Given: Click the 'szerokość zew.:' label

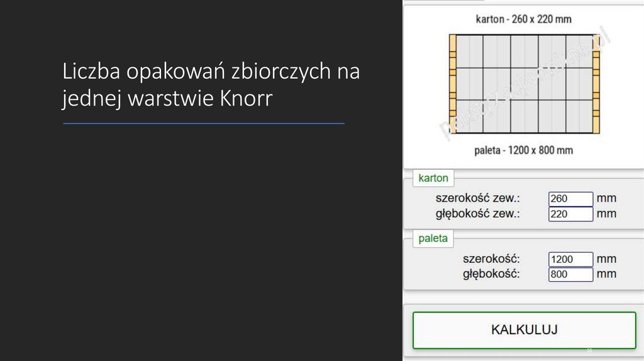Looking at the screenshot, I should [478, 198].
